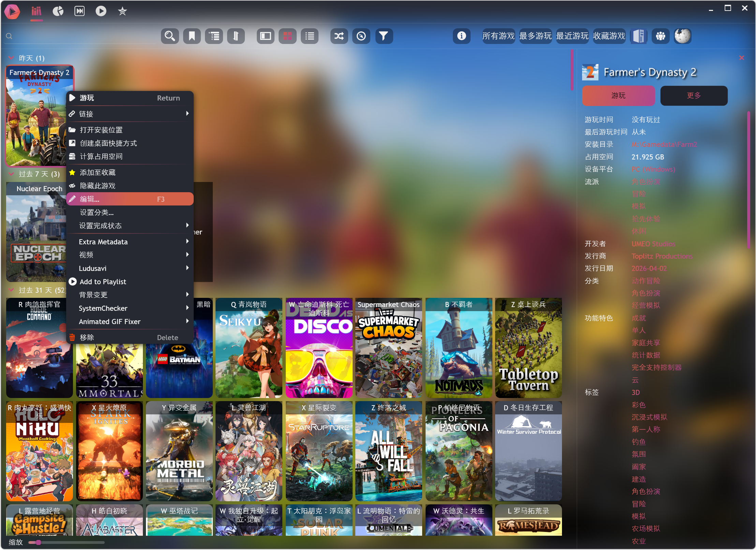Choose 隐藏此游戏 in the context menu
Viewport: 756px width, 550px height.
click(130, 186)
